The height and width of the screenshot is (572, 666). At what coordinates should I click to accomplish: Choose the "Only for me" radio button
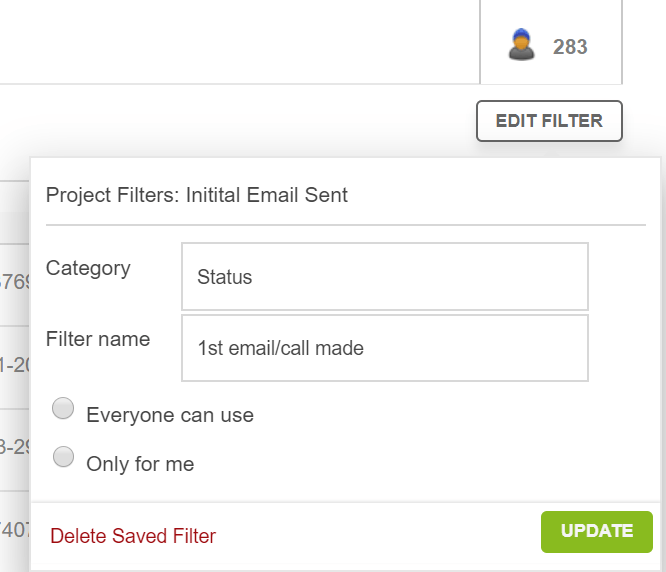click(64, 458)
